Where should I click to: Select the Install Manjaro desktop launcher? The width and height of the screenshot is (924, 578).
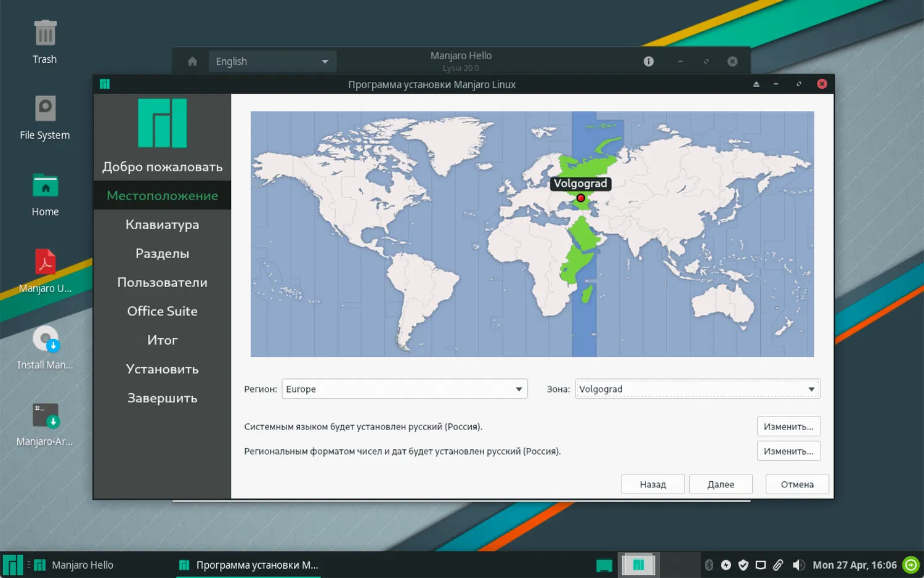point(45,339)
